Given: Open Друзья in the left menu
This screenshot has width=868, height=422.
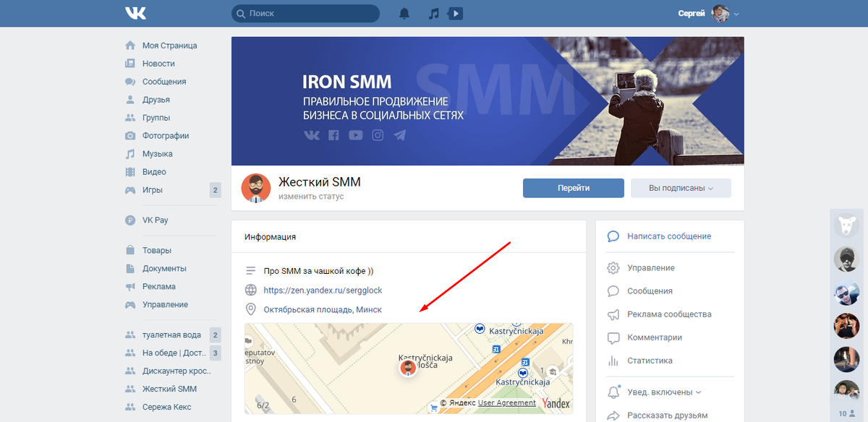Looking at the screenshot, I should (x=156, y=100).
